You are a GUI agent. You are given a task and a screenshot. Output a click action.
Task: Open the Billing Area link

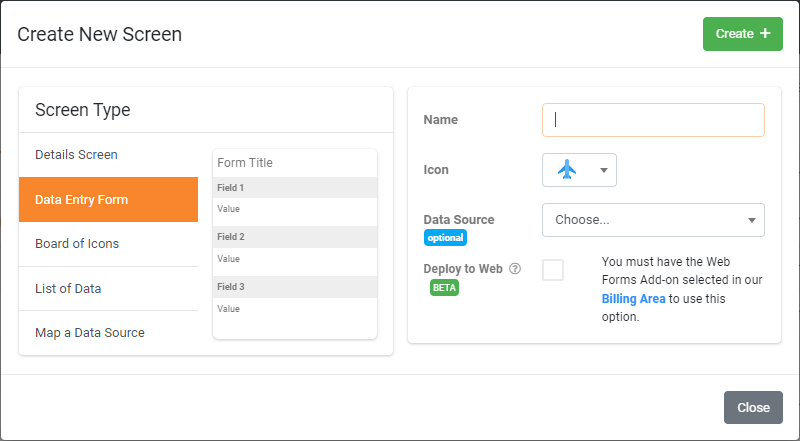pos(634,299)
